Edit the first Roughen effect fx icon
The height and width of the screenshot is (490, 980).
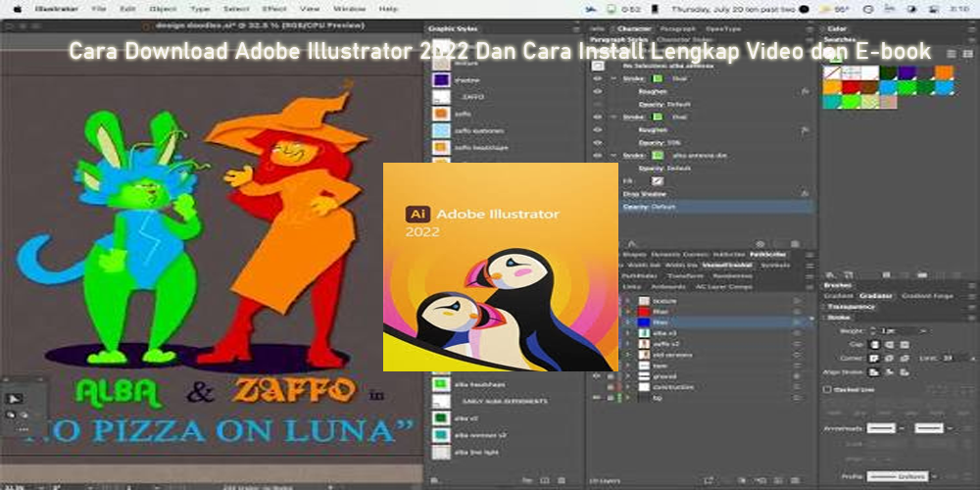806,91
